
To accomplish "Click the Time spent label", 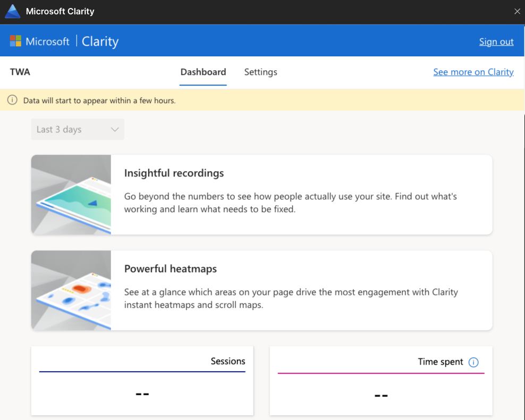I will click(x=441, y=362).
